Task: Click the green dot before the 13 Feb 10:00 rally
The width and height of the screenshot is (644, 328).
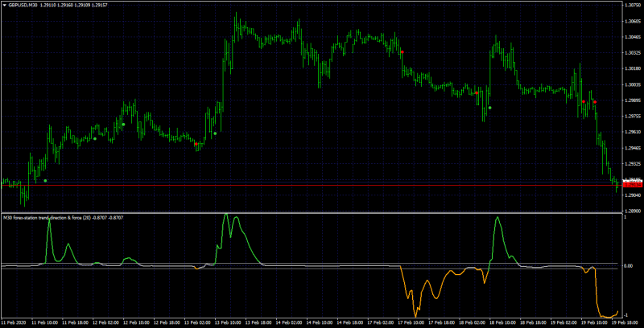Action: pos(215,133)
